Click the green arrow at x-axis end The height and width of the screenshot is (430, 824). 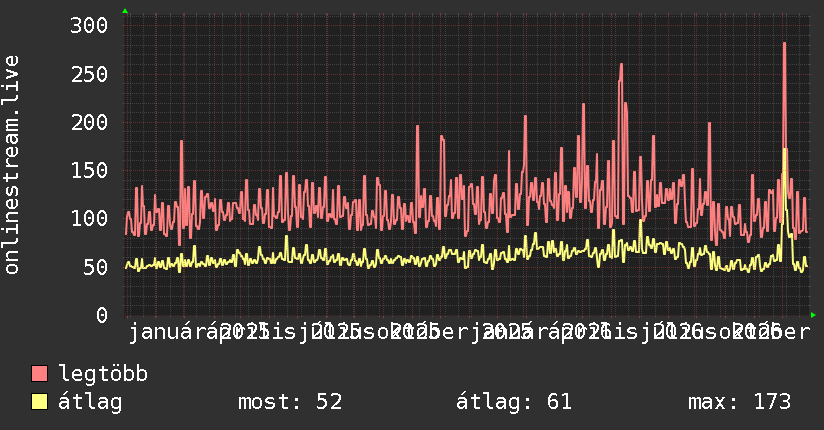pyautogui.click(x=813, y=315)
